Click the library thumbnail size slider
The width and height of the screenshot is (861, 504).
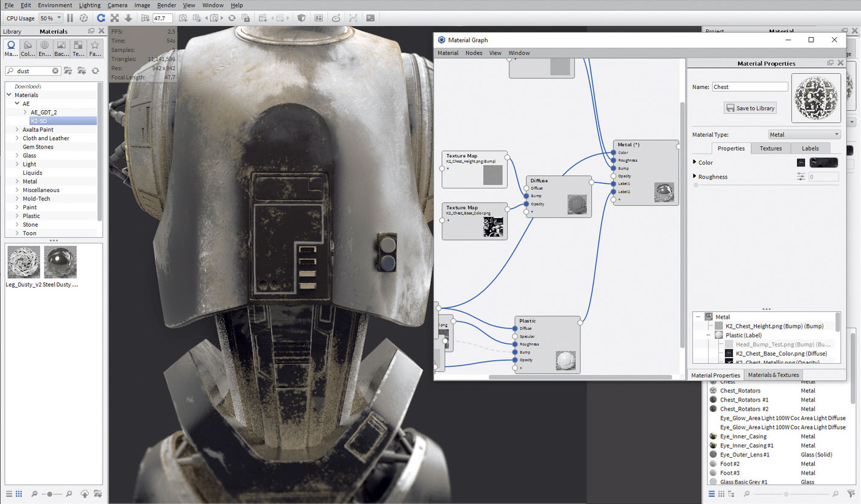[x=50, y=494]
